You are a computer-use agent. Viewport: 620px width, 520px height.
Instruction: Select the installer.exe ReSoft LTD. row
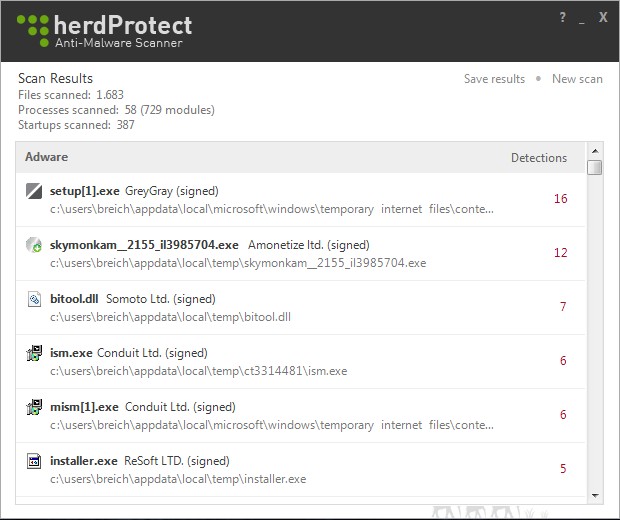(300, 470)
